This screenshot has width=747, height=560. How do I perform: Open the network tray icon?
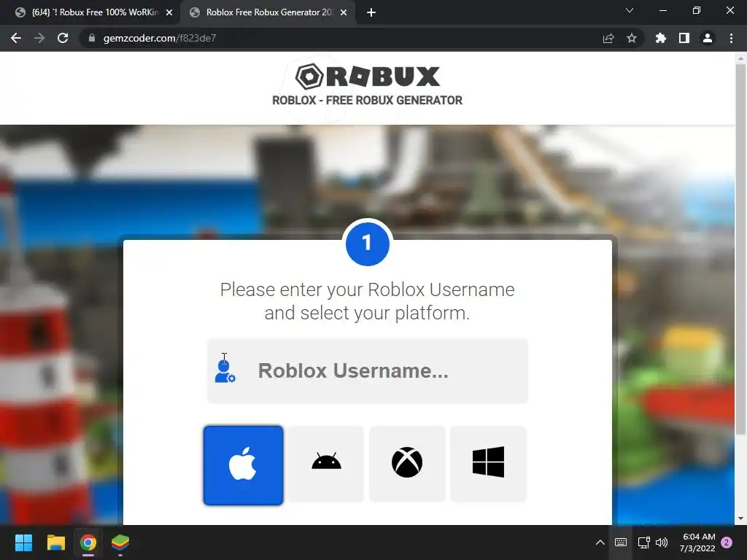click(x=643, y=542)
